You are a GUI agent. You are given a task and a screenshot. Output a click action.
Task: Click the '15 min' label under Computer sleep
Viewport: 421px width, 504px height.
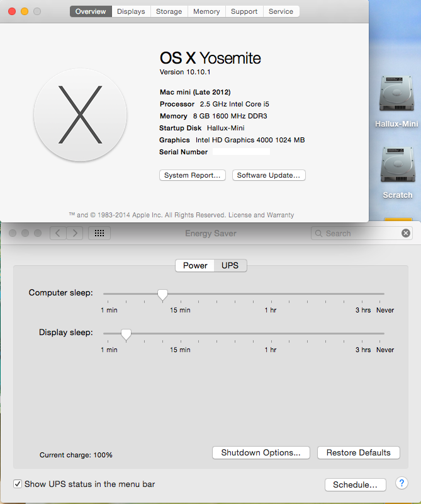[180, 310]
